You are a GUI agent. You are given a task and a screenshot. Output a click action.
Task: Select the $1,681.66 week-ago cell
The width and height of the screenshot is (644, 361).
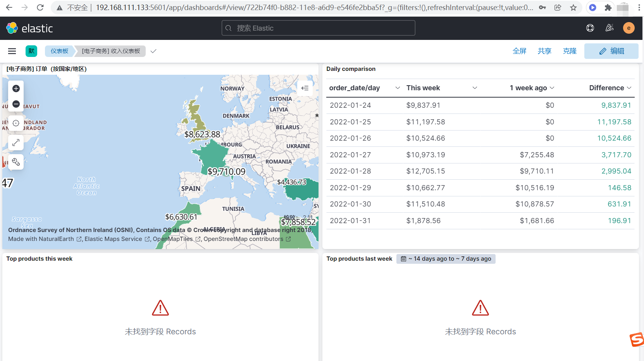tap(537, 221)
